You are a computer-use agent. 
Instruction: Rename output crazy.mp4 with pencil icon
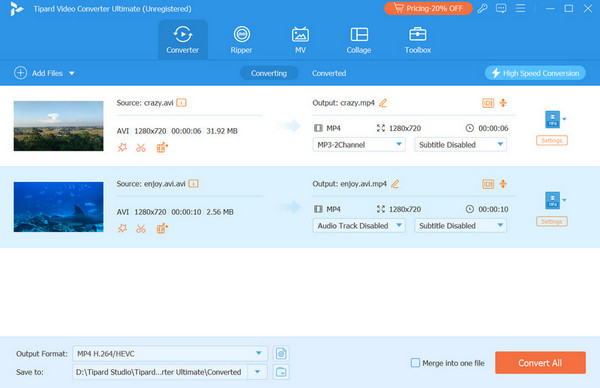tap(383, 103)
